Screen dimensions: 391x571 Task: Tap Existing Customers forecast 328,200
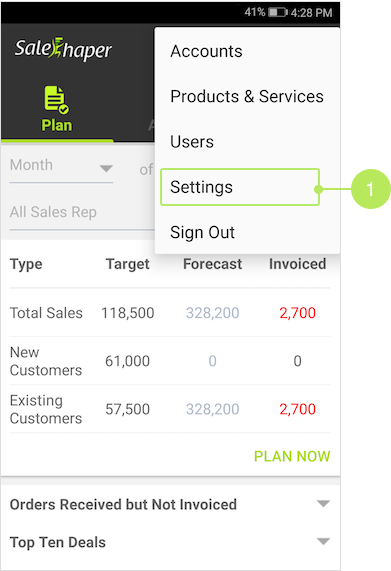pyautogui.click(x=213, y=409)
